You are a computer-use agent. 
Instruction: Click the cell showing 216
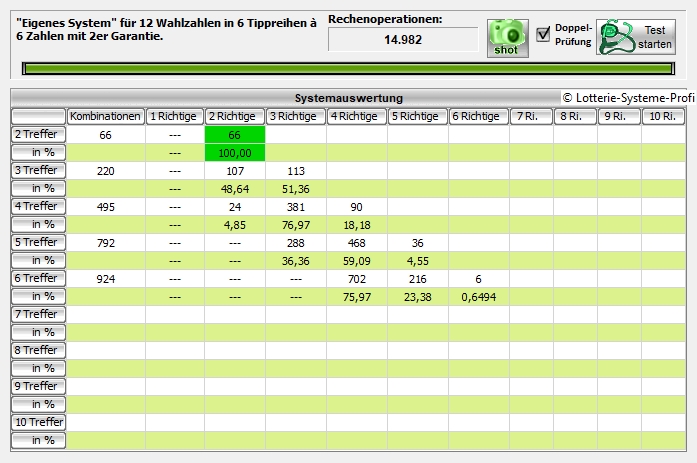pos(417,279)
